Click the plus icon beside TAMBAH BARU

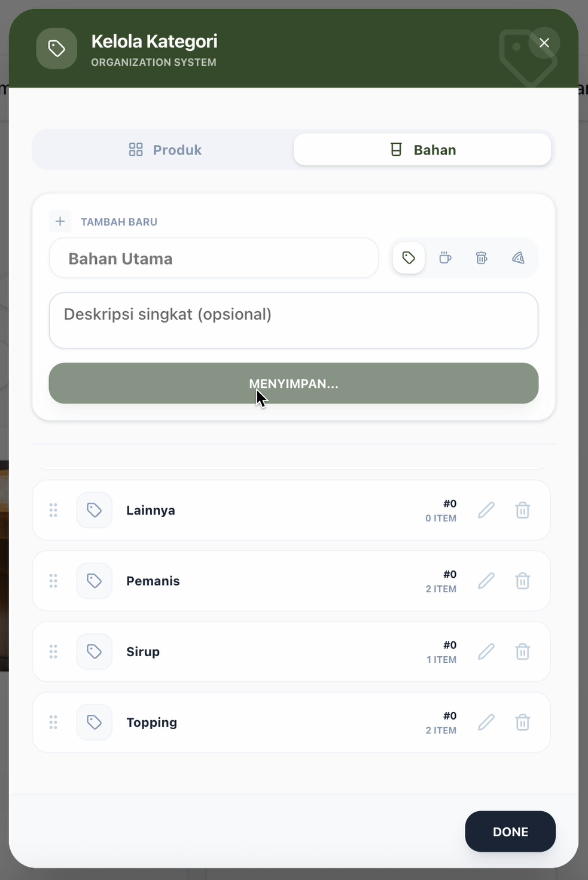(60, 221)
